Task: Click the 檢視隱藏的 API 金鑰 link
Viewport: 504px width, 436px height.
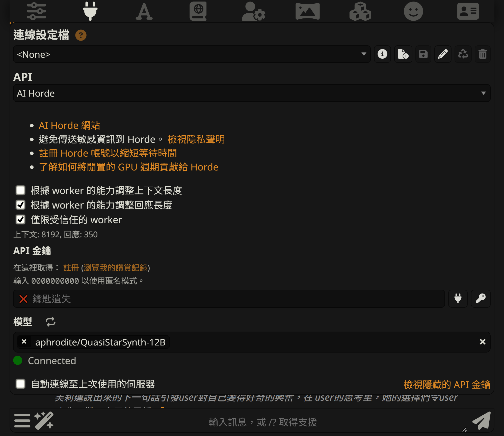Action: pos(446,385)
